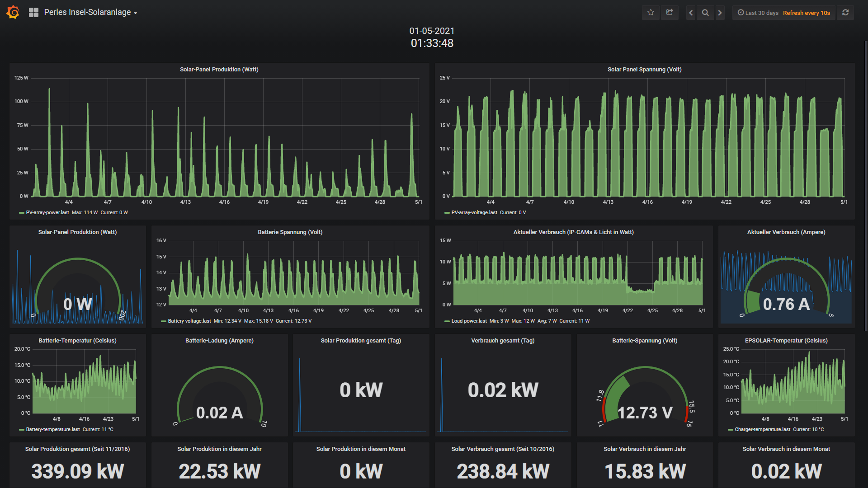868x488 pixels.
Task: Change the Refresh every 10s interval
Action: (x=806, y=13)
